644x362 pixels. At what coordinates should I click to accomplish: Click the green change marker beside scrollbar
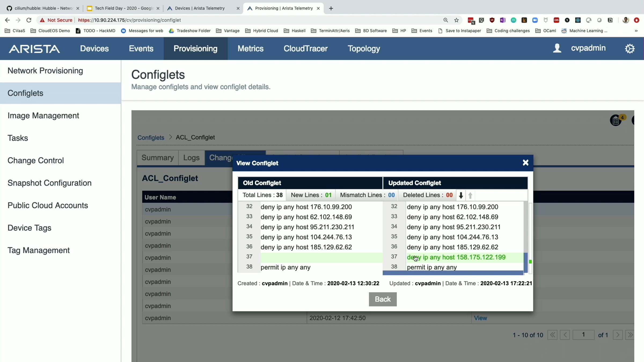click(x=530, y=261)
